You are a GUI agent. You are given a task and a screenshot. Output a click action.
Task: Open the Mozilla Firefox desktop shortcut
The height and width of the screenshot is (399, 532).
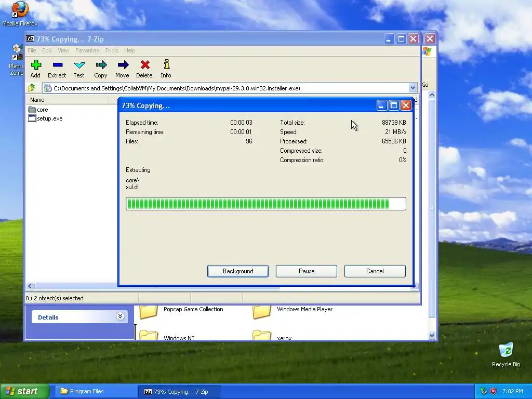point(20,14)
